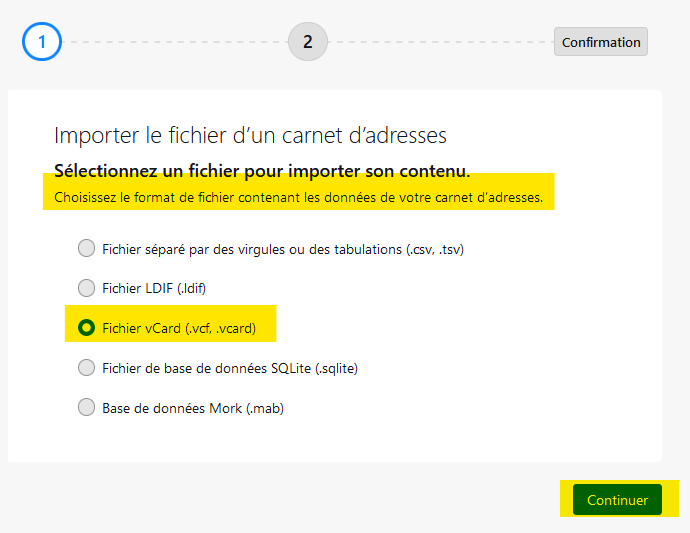The image size is (690, 533).
Task: Select the vCard file radio button
Action: 87,327
